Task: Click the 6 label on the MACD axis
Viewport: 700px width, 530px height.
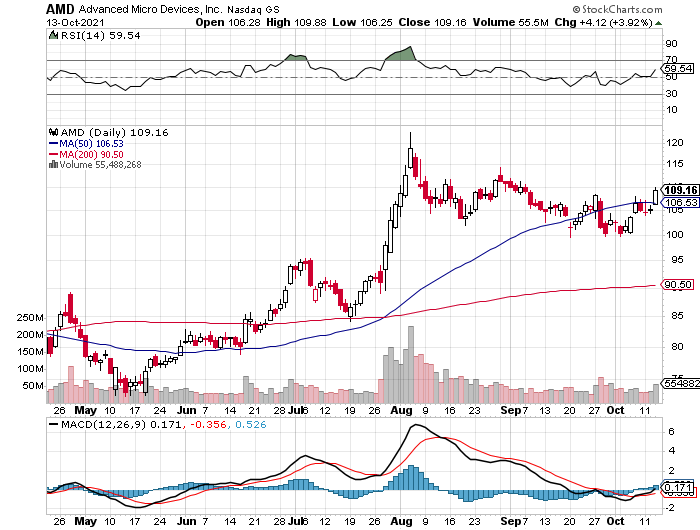Action: pos(671,432)
